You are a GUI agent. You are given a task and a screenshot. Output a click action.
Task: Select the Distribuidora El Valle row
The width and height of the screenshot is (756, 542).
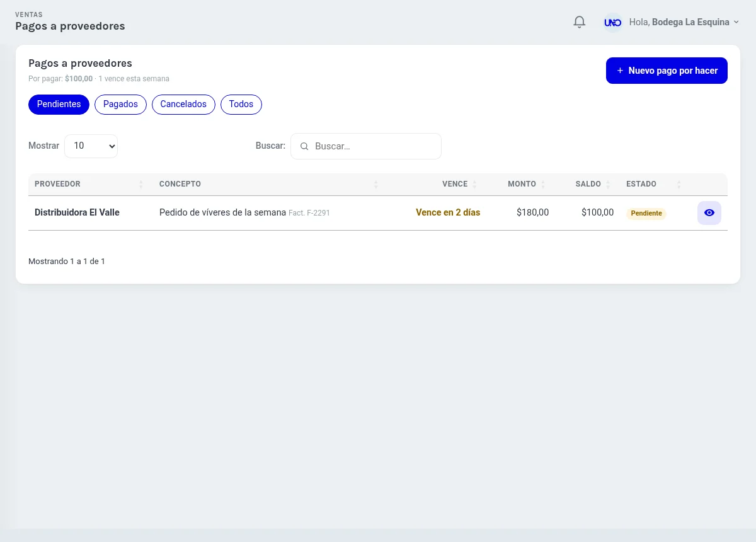coord(378,213)
